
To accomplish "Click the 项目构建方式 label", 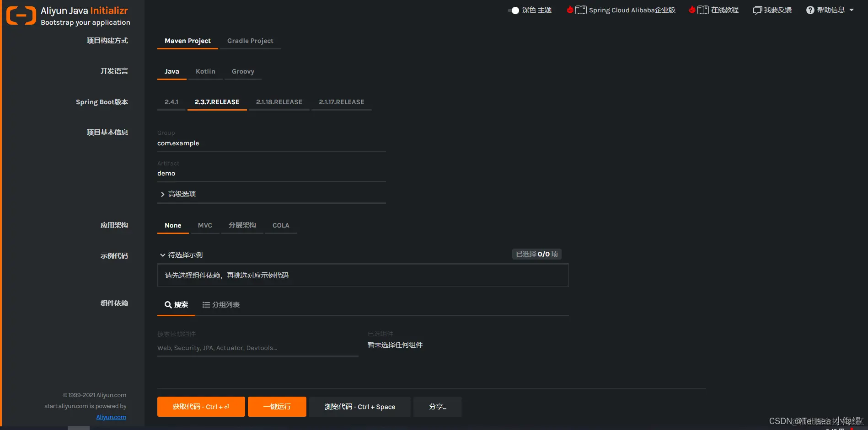I will [x=107, y=41].
